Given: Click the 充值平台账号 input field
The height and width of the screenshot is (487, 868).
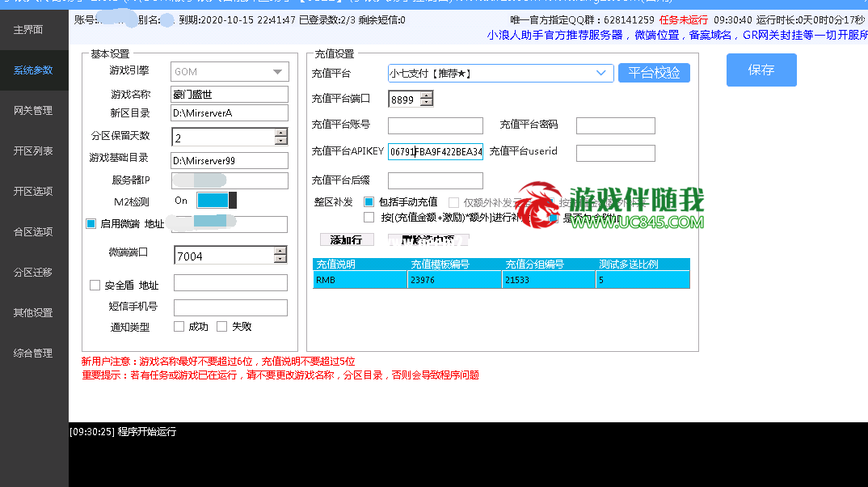Looking at the screenshot, I should [x=435, y=125].
